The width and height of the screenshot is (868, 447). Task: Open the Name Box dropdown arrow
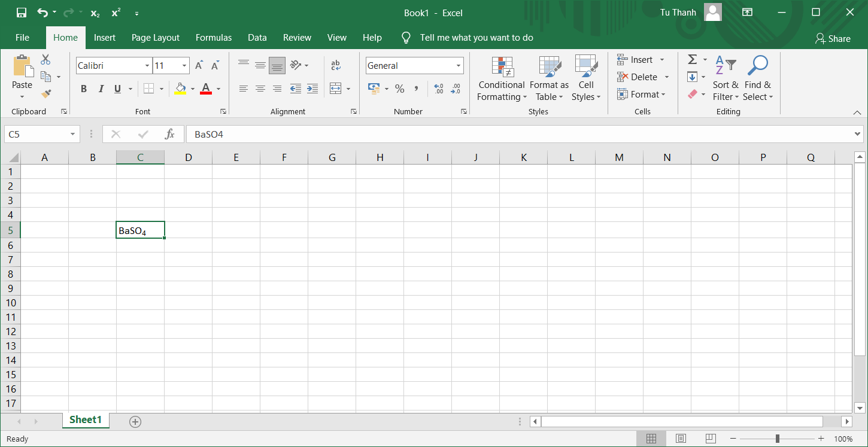click(72, 134)
